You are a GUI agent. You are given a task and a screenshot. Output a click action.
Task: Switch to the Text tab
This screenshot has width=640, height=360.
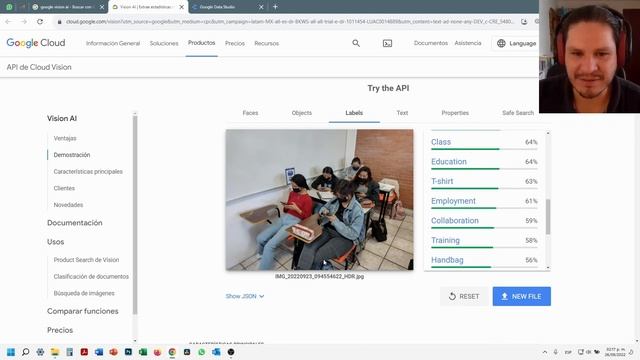[402, 113]
